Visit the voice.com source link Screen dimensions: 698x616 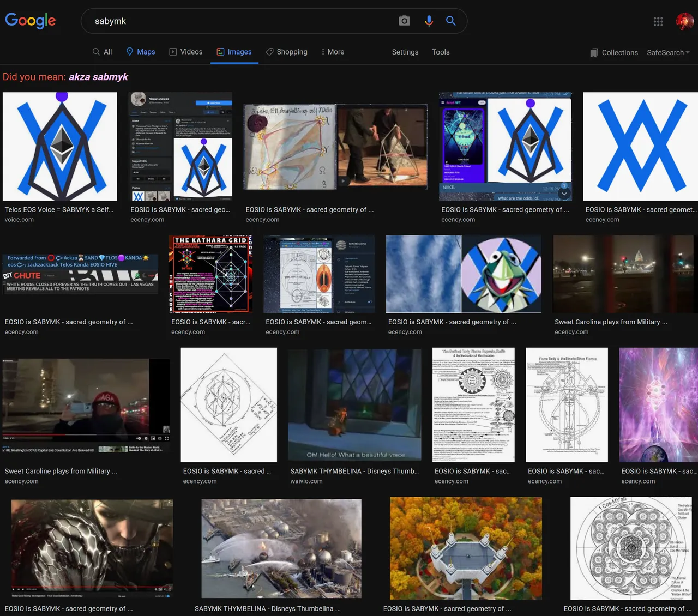pyautogui.click(x=19, y=220)
